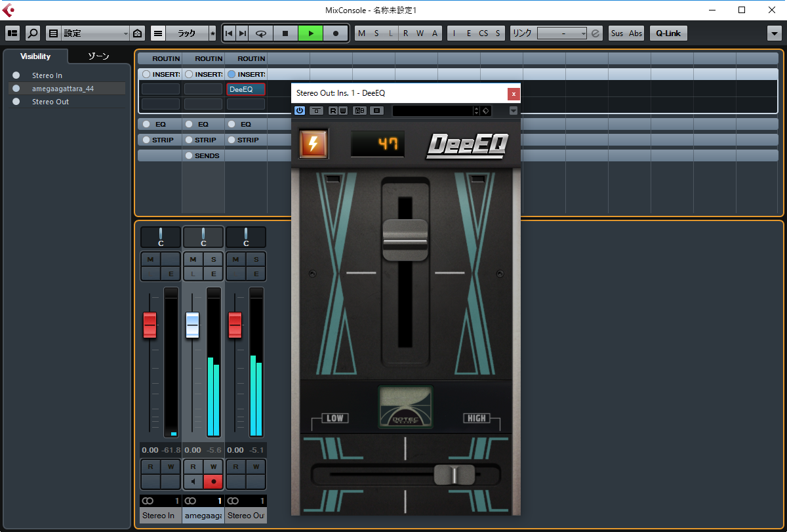787x532 pixels.
Task: Click the Sus suspend button
Action: pyautogui.click(x=617, y=33)
